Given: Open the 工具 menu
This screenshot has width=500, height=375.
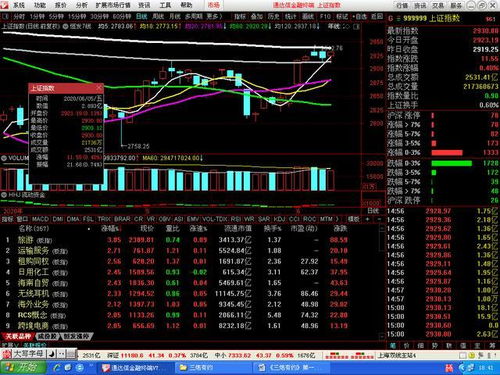Looking at the screenshot, I should tap(165, 5).
